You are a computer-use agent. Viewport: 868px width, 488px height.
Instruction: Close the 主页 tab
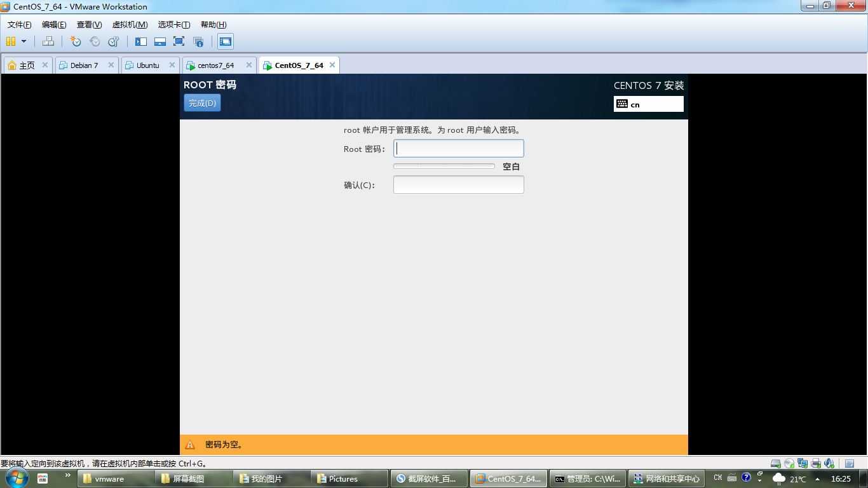(45, 65)
